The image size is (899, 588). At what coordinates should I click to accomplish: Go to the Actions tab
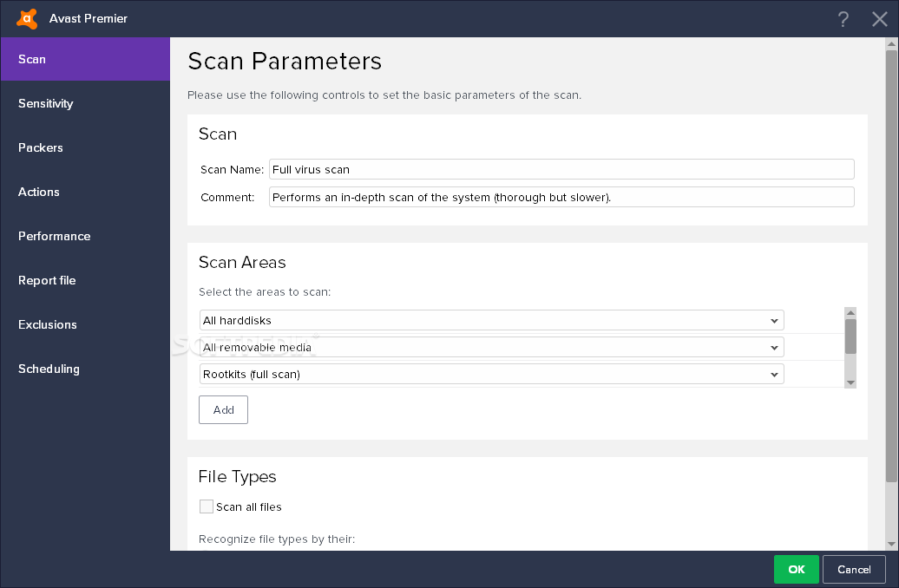click(x=85, y=192)
